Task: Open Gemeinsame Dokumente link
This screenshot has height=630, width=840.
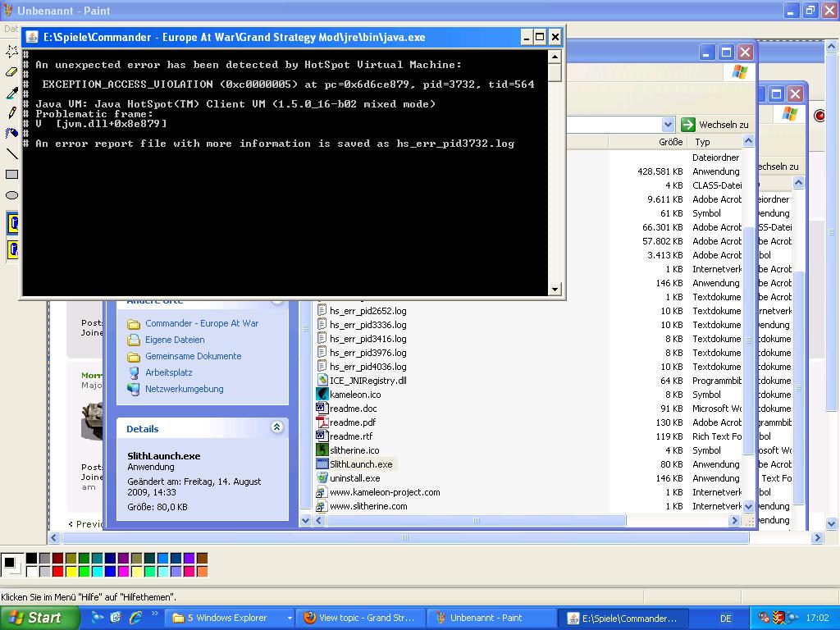Action: pos(193,356)
